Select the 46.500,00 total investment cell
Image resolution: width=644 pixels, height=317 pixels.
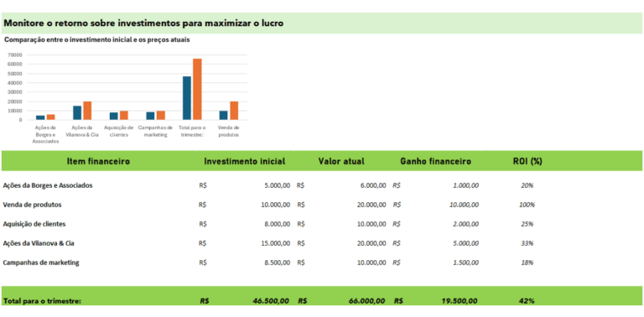point(244,301)
